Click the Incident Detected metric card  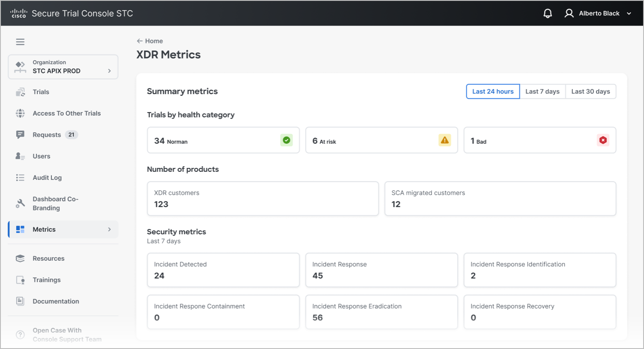223,270
